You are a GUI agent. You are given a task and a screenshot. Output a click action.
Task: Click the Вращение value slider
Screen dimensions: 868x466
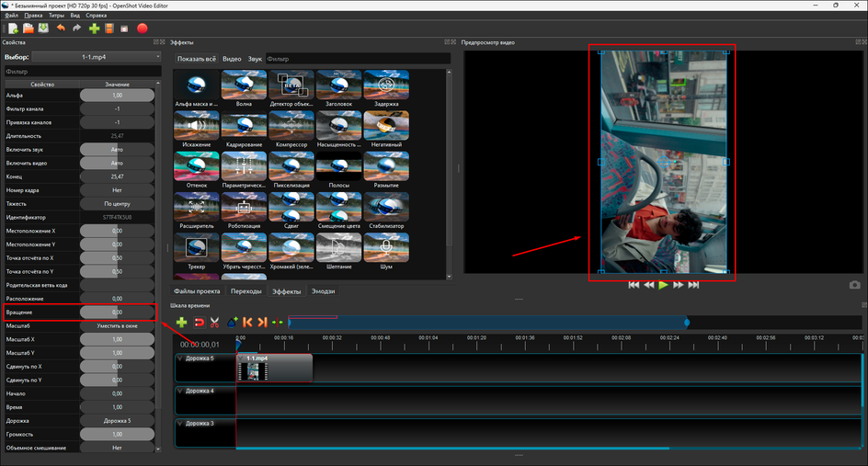tap(117, 313)
